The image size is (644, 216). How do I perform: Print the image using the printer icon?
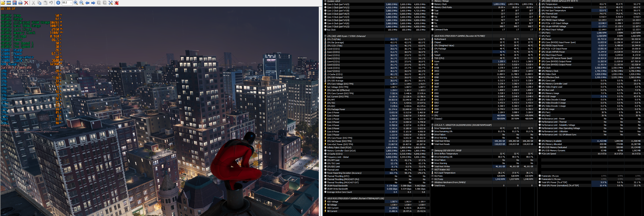(20, 3)
